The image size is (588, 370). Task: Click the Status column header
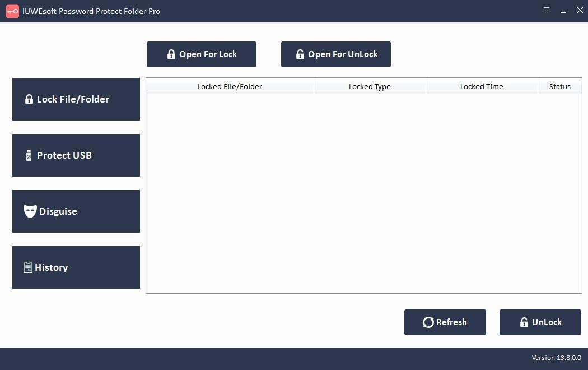click(x=560, y=86)
